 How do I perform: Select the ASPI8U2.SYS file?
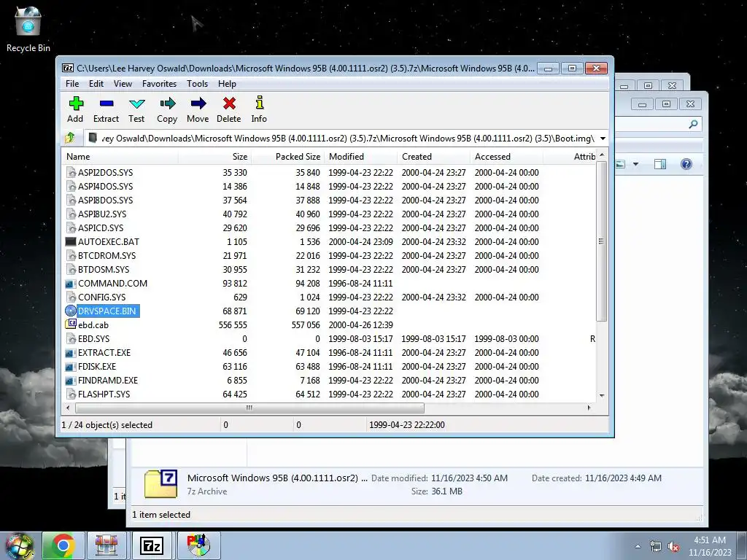102,214
